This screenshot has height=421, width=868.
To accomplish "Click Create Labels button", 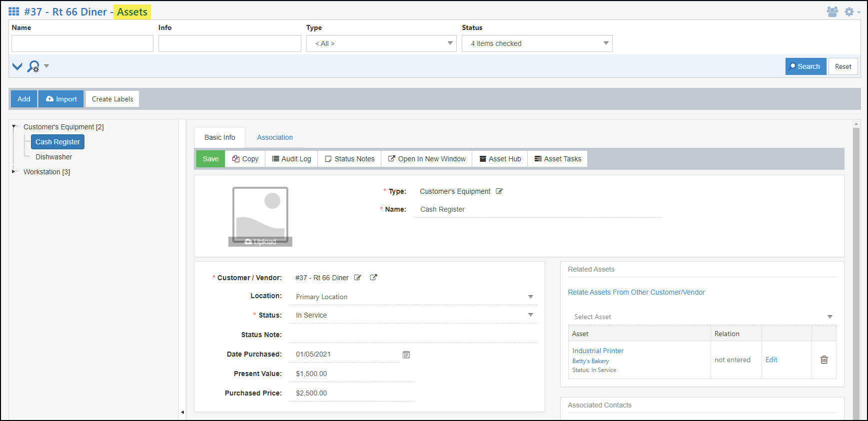I will point(112,99).
